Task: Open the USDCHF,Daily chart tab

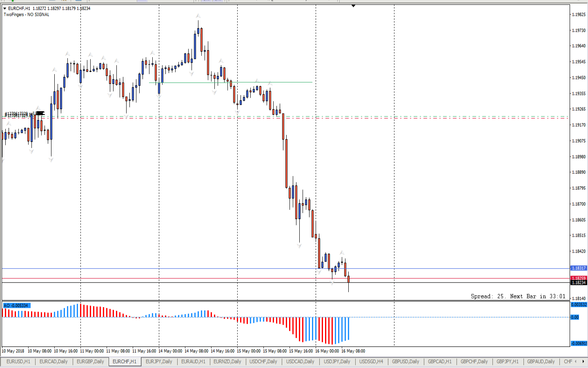Action: click(x=263, y=361)
